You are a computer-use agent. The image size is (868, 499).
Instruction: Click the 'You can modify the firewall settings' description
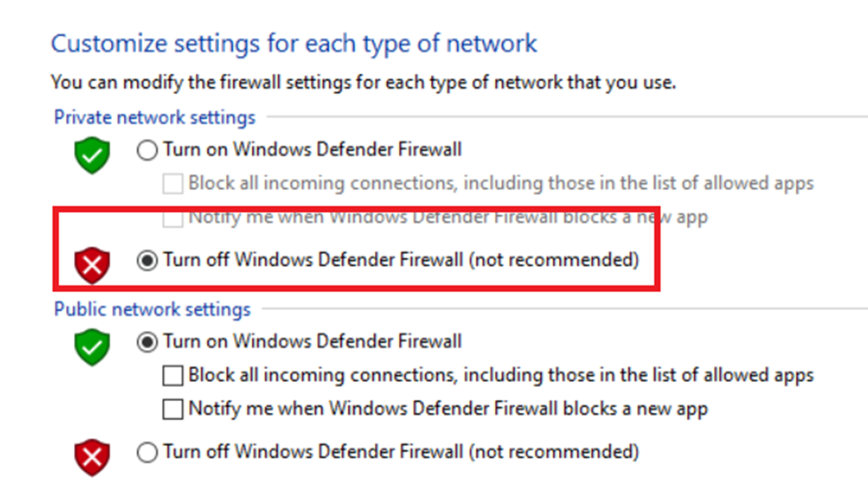[363, 83]
